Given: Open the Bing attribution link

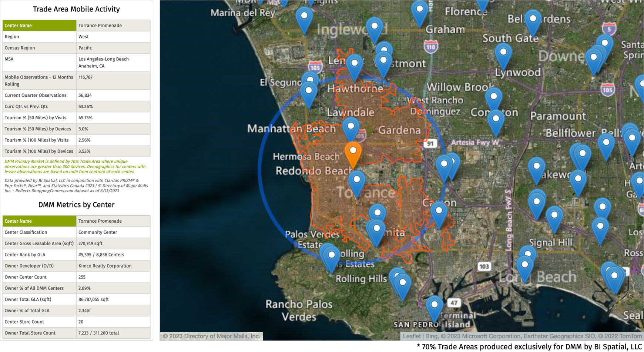Looking at the screenshot, I should coord(431,336).
